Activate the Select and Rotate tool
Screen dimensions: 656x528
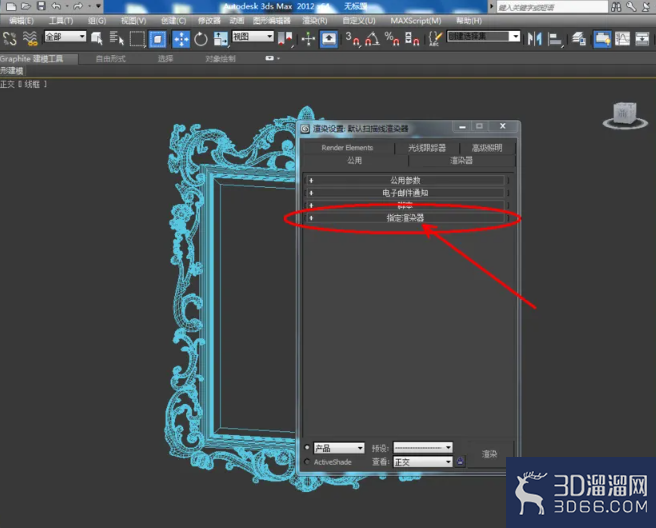click(x=201, y=39)
